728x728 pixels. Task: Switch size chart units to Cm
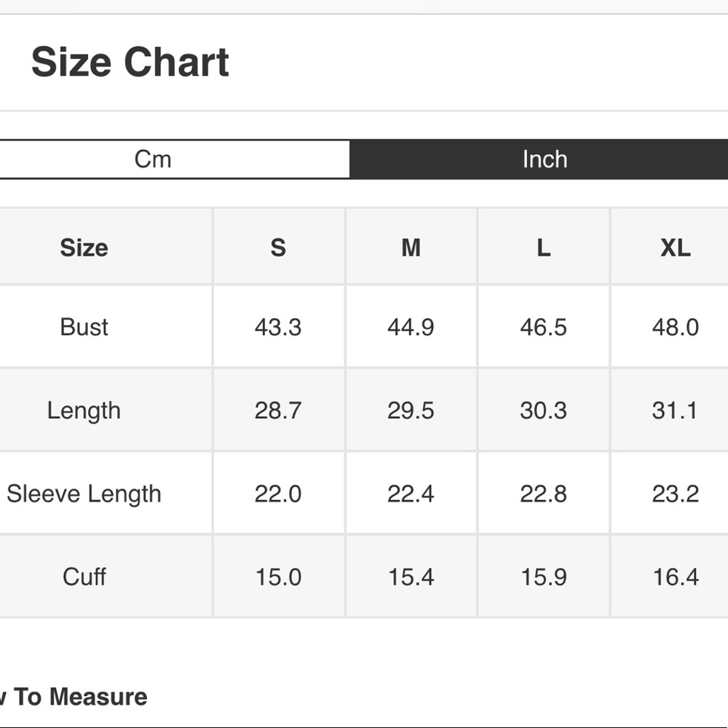click(x=153, y=159)
